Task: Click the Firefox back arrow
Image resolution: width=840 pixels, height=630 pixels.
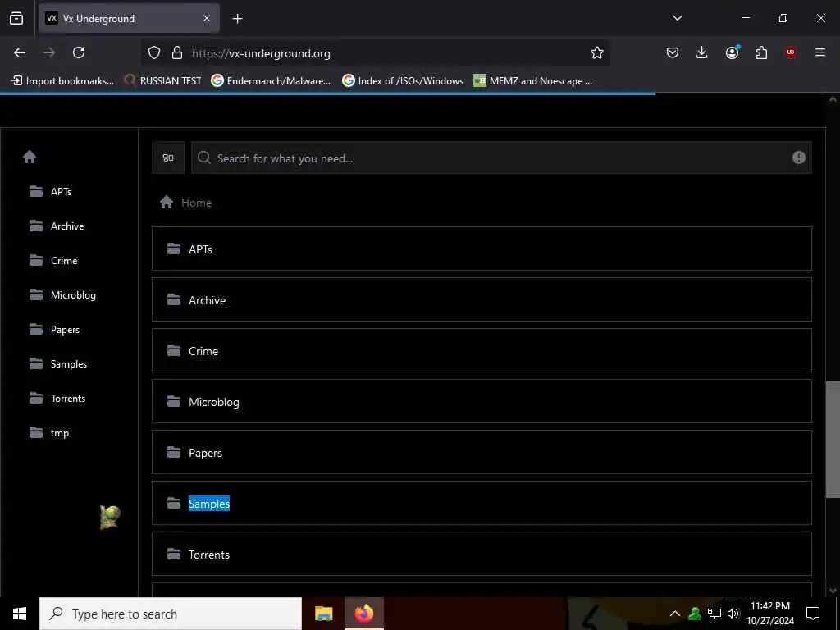Action: coord(20,52)
